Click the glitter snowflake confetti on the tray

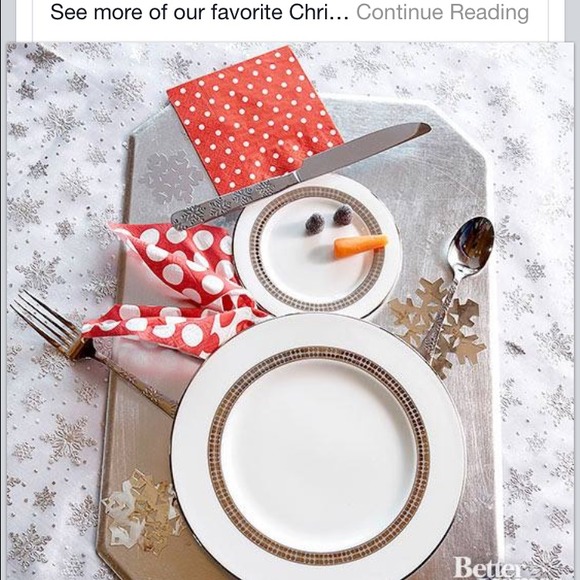141,512
